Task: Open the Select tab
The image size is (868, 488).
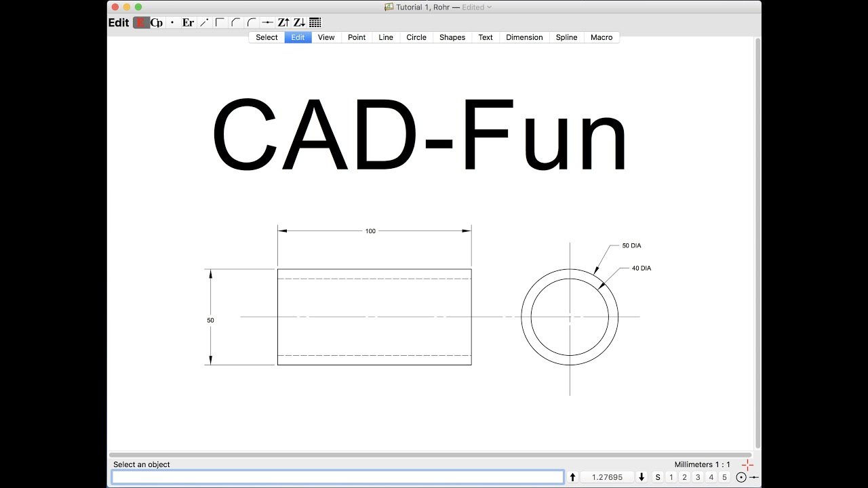Action: (267, 37)
